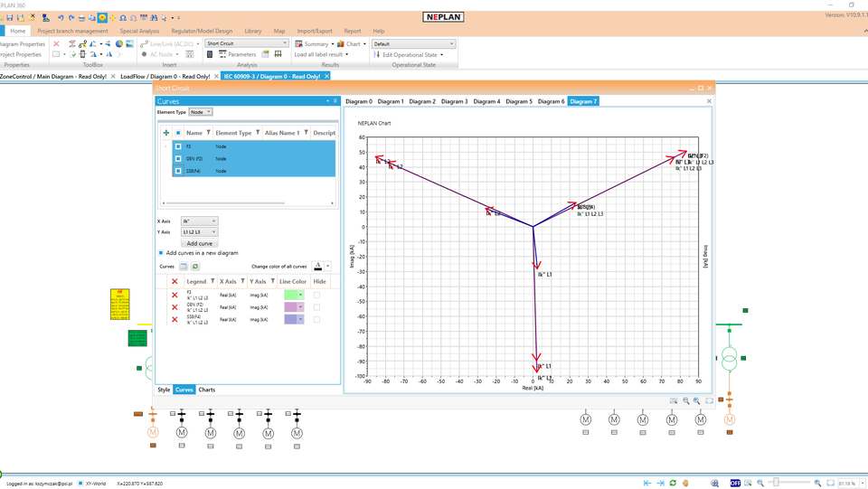Open Short Circuit Parameters
The width and height of the screenshot is (868, 489).
238,54
